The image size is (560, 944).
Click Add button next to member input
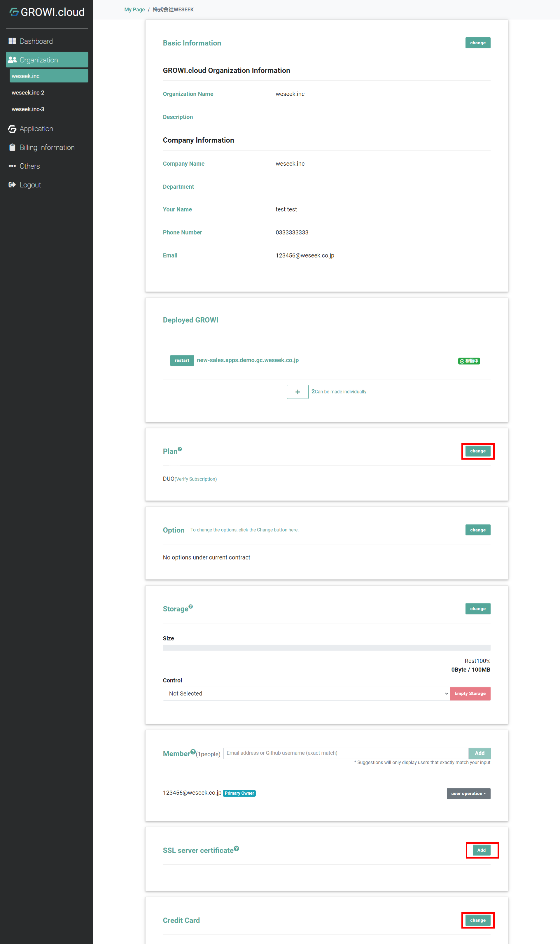click(x=480, y=753)
